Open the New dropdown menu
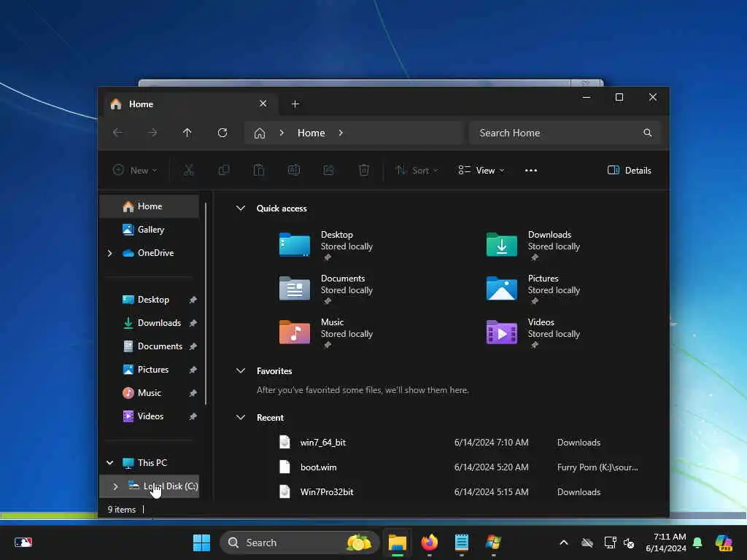 (135, 170)
